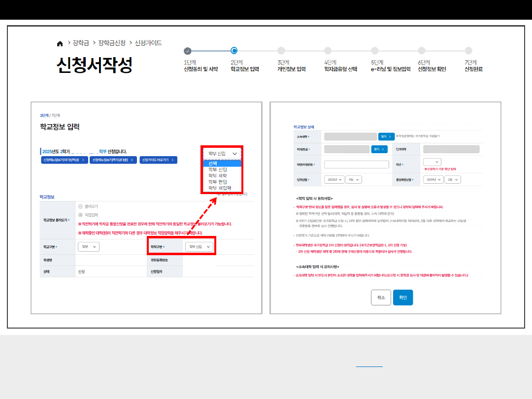Open the 학교구분 학부 dropdown
This screenshot has width=532, height=399.
point(89,246)
